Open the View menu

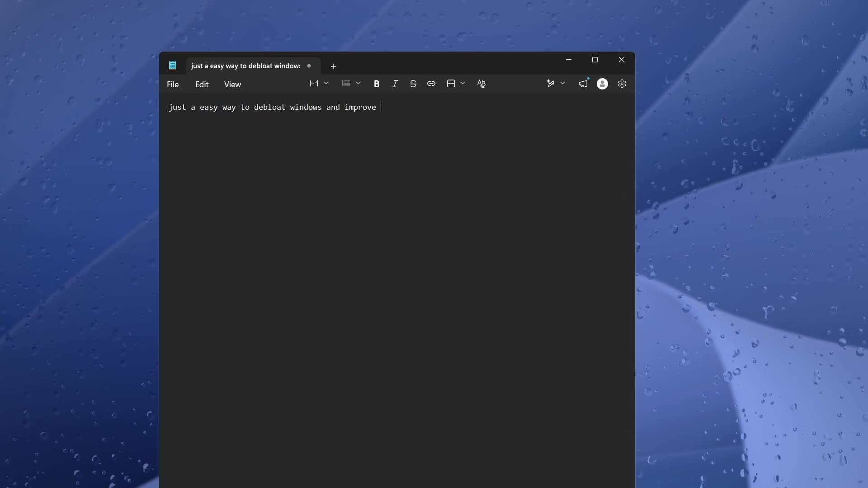[232, 84]
